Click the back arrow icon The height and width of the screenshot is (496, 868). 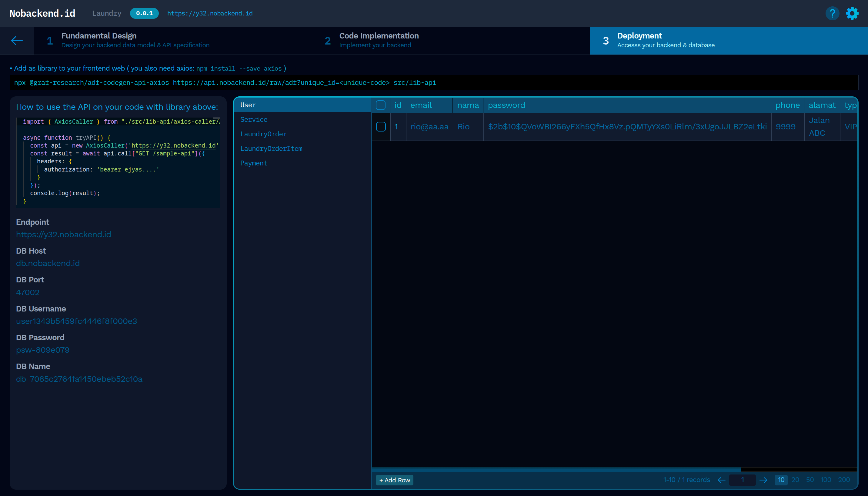(17, 41)
